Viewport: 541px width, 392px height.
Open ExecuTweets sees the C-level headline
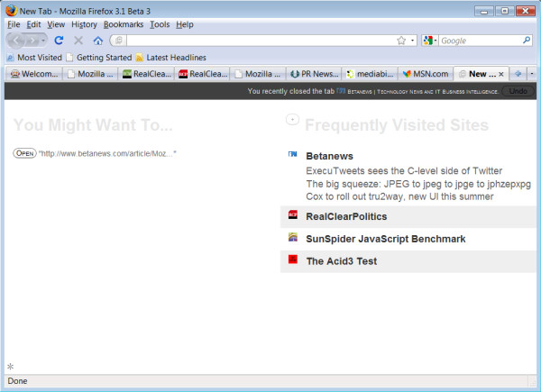(x=404, y=170)
